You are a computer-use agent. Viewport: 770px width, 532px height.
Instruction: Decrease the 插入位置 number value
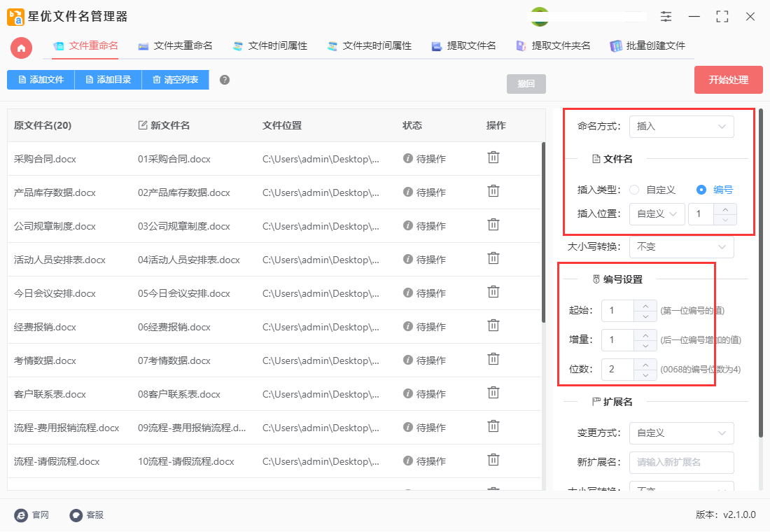pos(725,220)
